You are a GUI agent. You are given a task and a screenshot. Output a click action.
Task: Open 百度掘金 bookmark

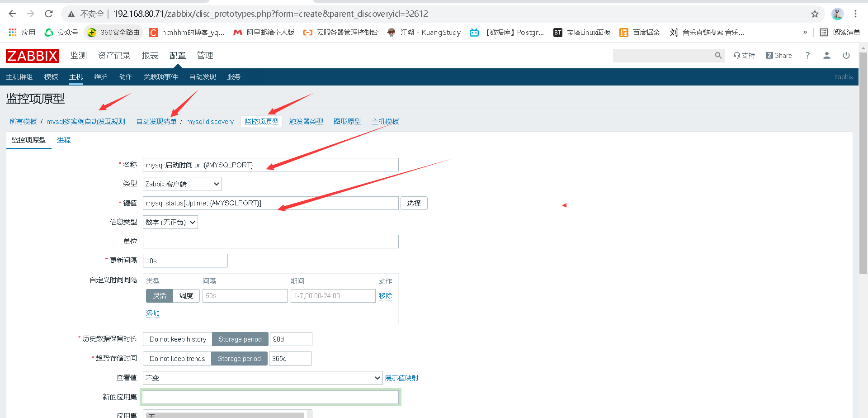[x=640, y=33]
